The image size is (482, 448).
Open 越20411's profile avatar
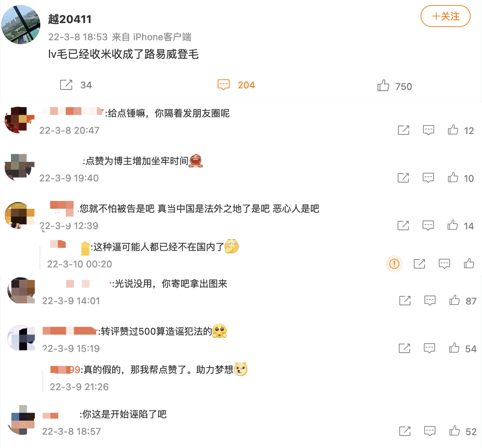(x=21, y=25)
